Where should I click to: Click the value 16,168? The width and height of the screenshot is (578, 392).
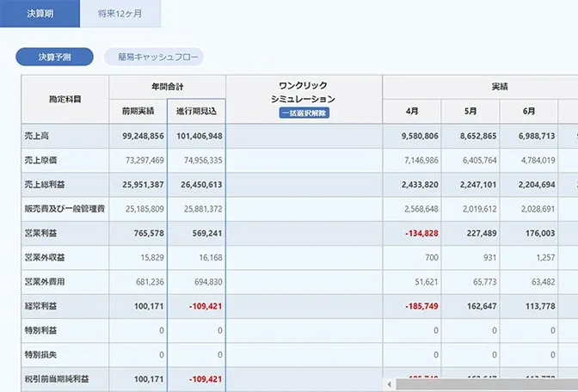tap(211, 258)
